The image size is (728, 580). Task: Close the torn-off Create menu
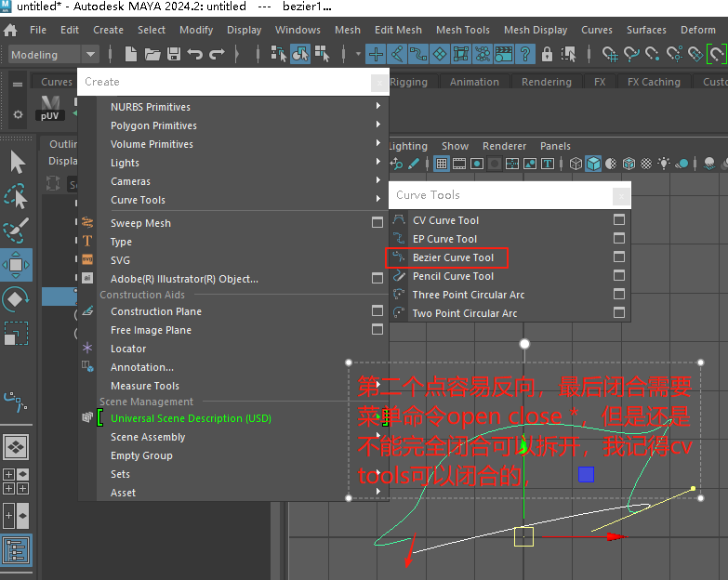pos(379,83)
